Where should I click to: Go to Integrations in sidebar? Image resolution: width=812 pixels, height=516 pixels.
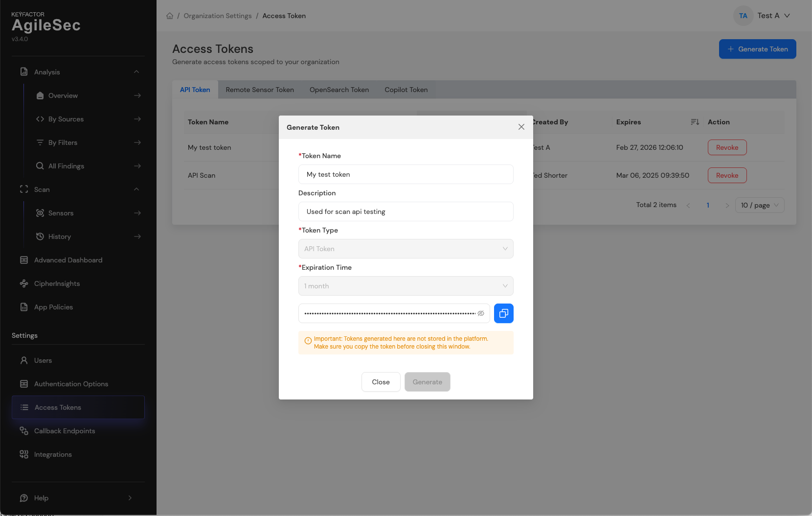click(53, 454)
